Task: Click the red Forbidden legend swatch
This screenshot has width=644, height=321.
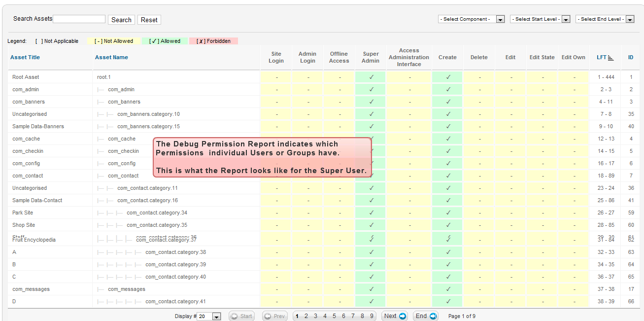Action: pyautogui.click(x=213, y=41)
